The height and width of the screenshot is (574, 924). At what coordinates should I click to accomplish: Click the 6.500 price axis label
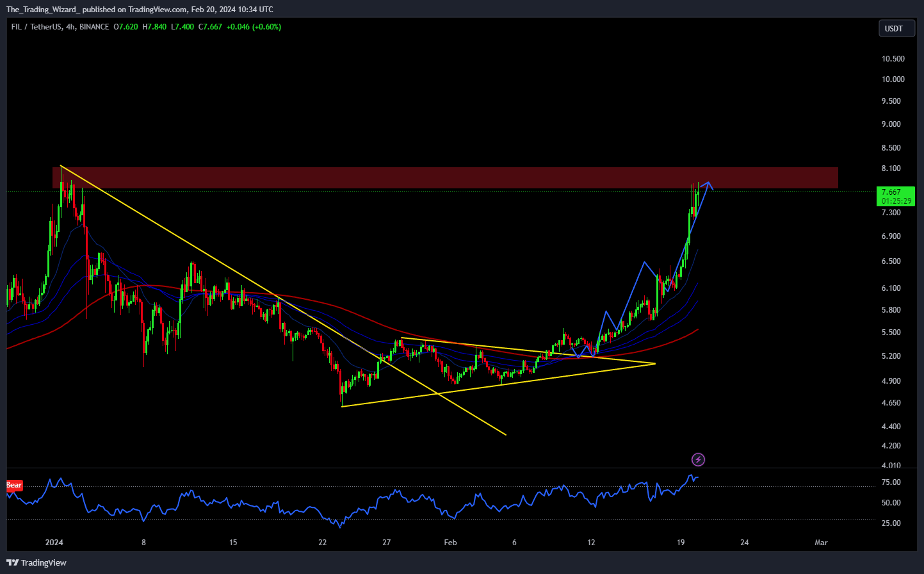pyautogui.click(x=891, y=261)
